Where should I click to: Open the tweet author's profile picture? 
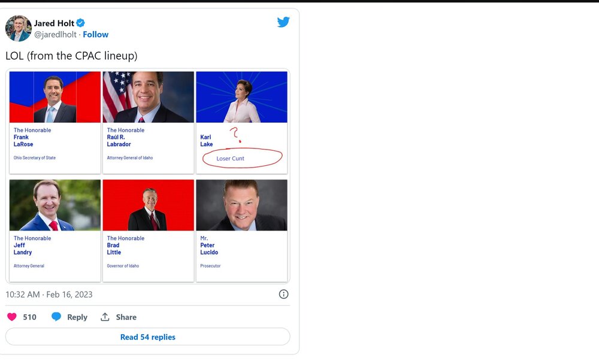click(18, 28)
